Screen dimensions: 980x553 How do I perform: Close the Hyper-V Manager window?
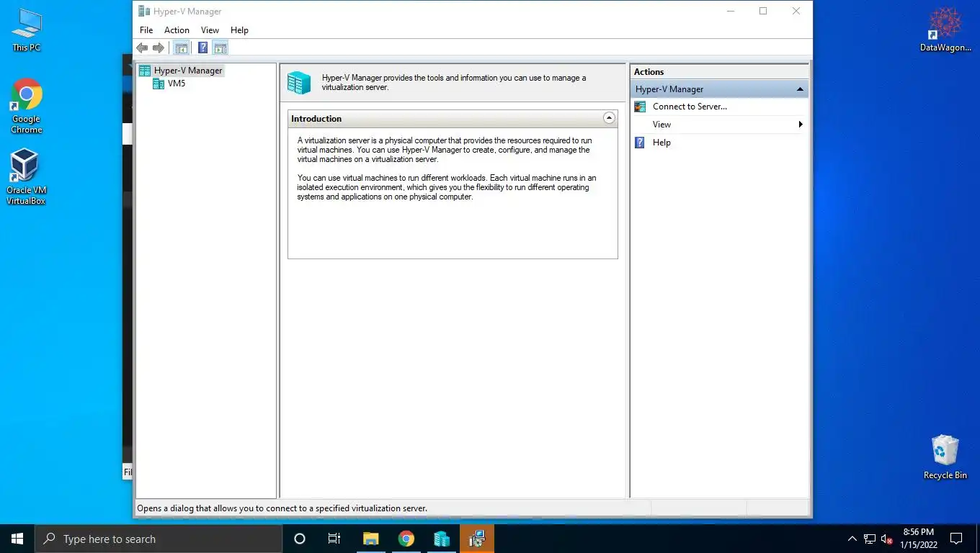pyautogui.click(x=796, y=11)
